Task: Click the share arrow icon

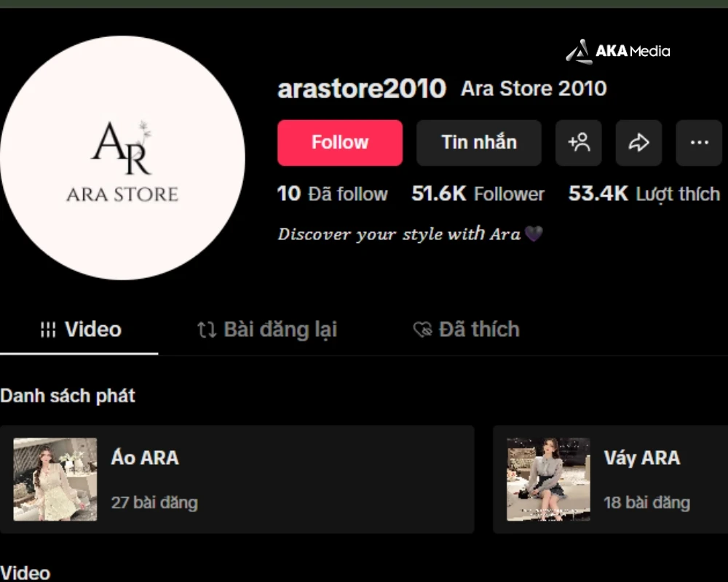Action: [x=638, y=143]
